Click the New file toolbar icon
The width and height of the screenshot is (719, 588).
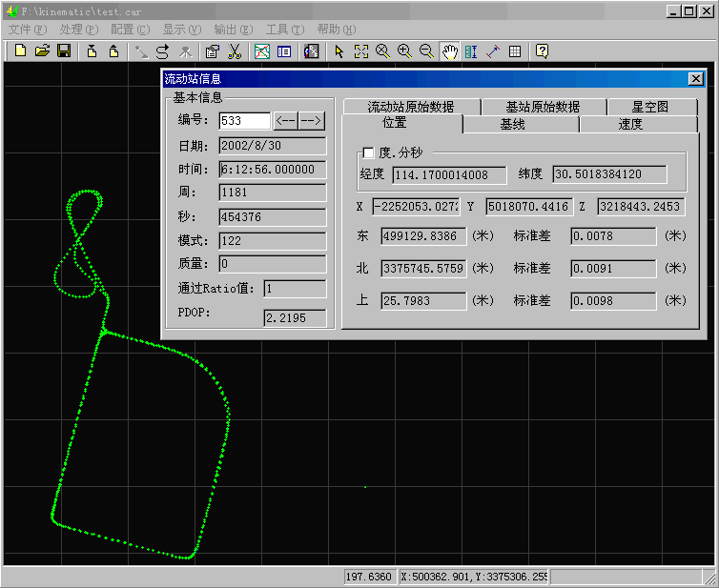pyautogui.click(x=20, y=51)
